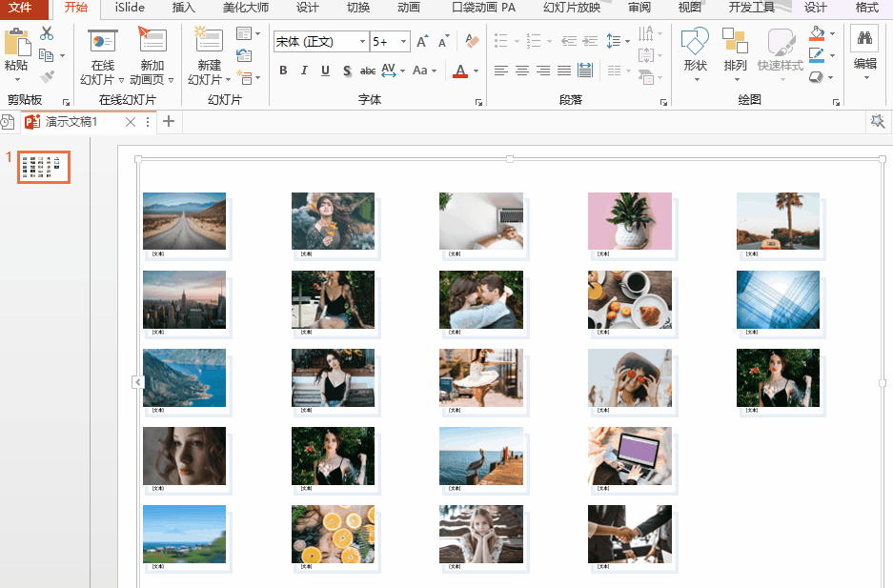Click the 在线幻灯片 online slides icon
893x588 pixels.
tap(102, 41)
